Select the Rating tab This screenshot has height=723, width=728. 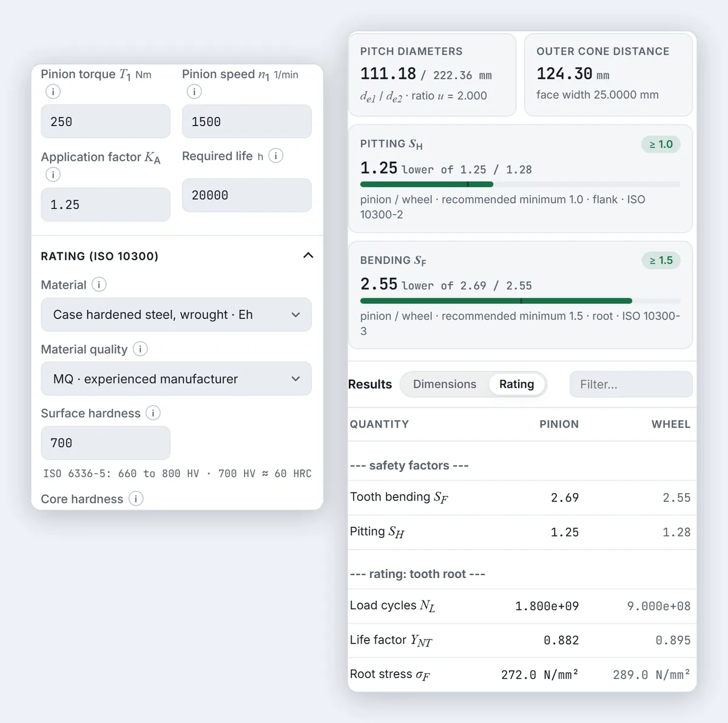[517, 384]
